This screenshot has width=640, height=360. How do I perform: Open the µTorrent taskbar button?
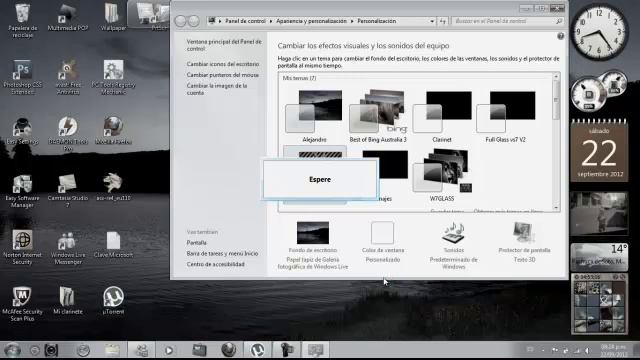point(257,350)
